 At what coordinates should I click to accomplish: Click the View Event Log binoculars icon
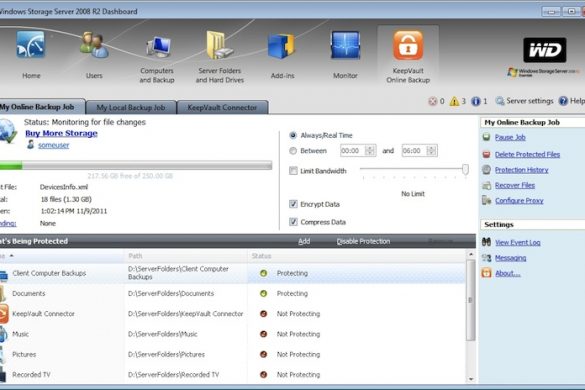[x=486, y=242]
